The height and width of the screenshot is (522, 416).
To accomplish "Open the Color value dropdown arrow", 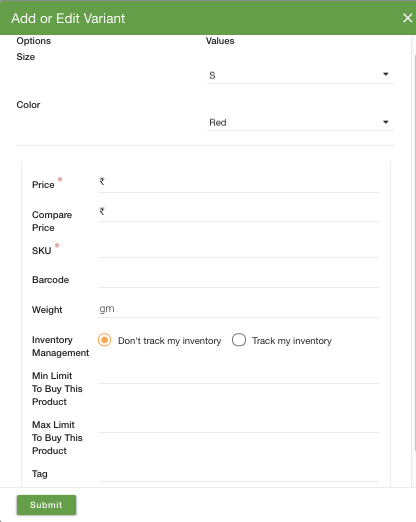I will pyautogui.click(x=386, y=122).
